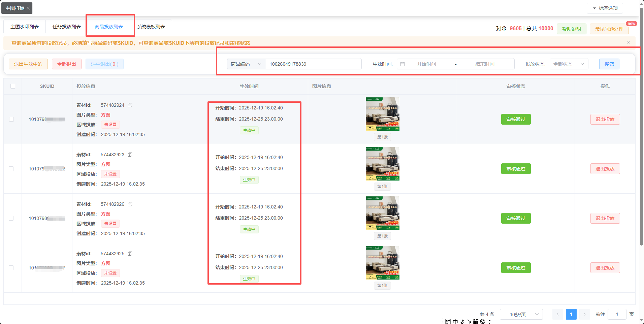Image resolution: width=644 pixels, height=324 pixels.
Task: Click the 全部退出 button
Action: click(67, 64)
